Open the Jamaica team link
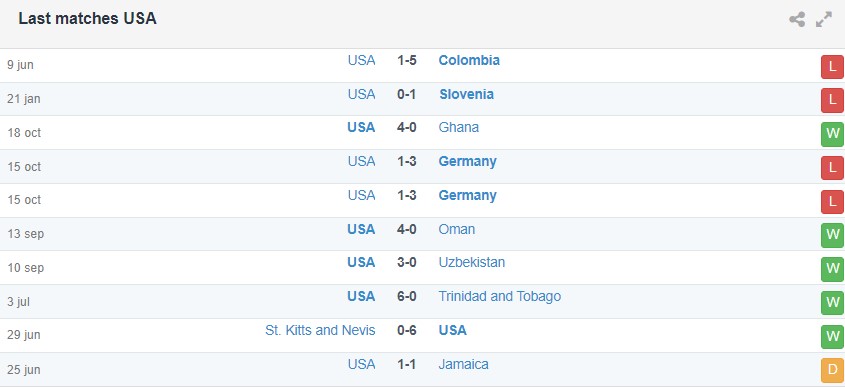 click(463, 364)
